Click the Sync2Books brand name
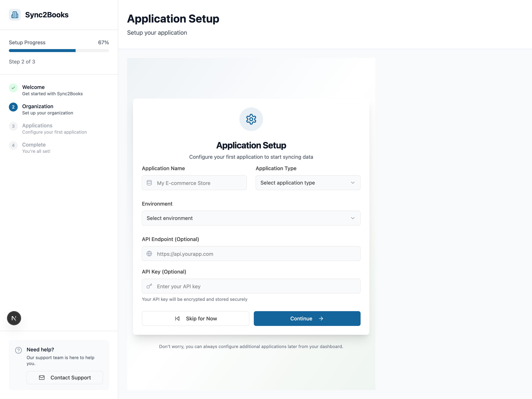This screenshot has height=399, width=532. [x=47, y=15]
